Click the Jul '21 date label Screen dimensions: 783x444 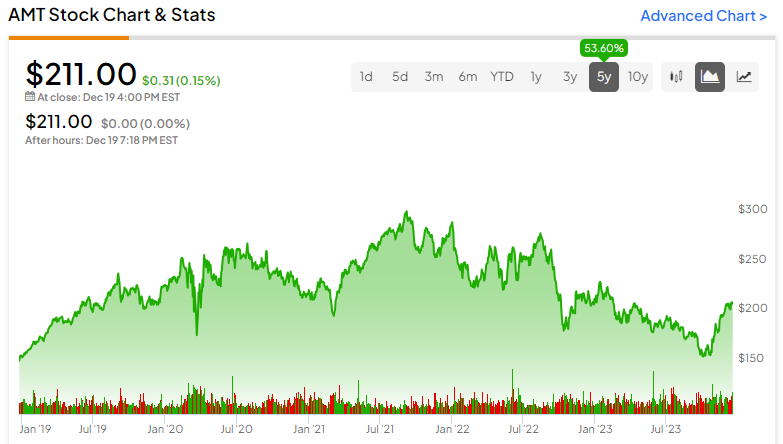tap(380, 429)
